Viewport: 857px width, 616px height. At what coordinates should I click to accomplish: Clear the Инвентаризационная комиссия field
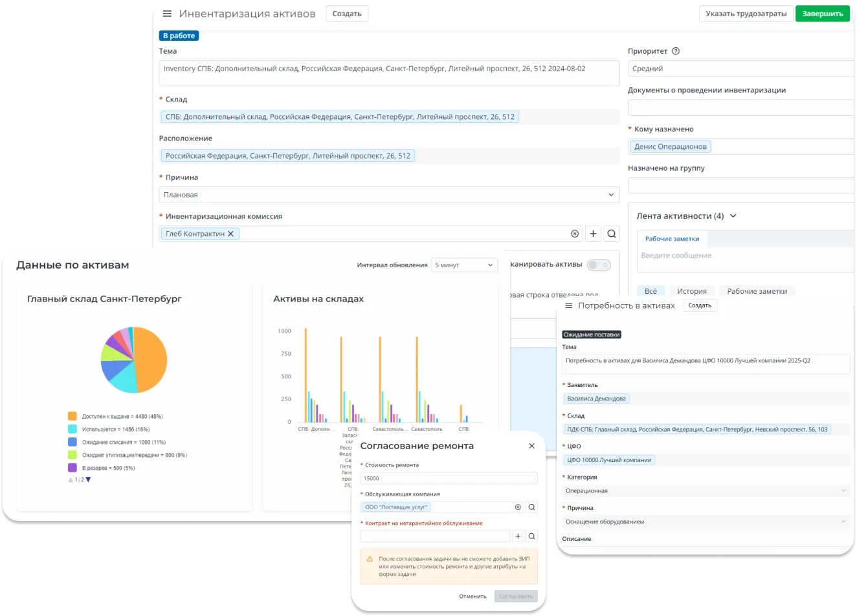[x=575, y=234]
